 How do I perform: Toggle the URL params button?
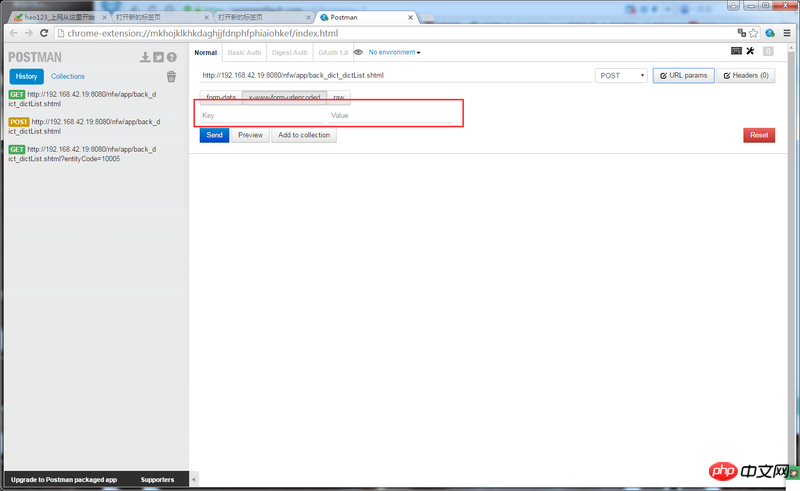pos(684,76)
